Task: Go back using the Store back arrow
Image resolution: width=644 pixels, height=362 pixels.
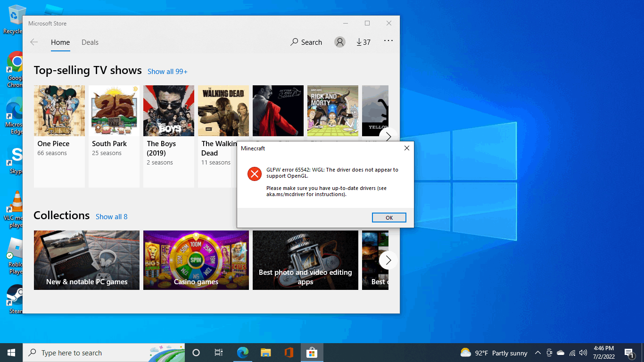Action: (x=34, y=42)
